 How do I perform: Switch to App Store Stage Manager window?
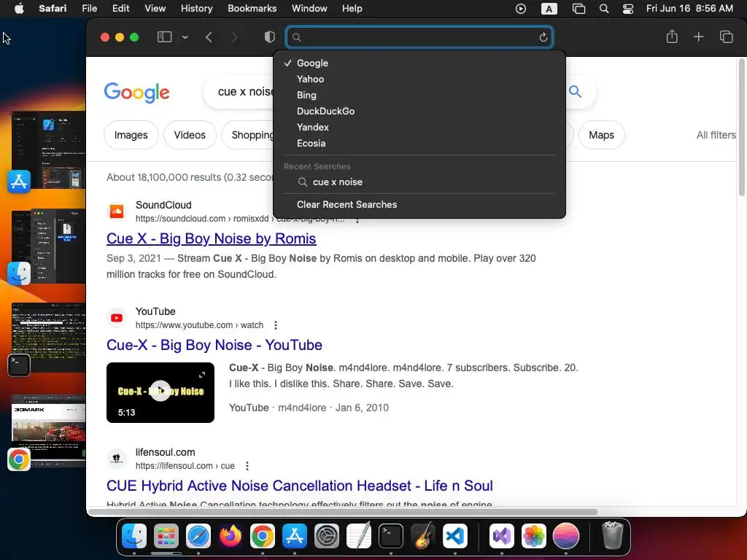pyautogui.click(x=48, y=150)
